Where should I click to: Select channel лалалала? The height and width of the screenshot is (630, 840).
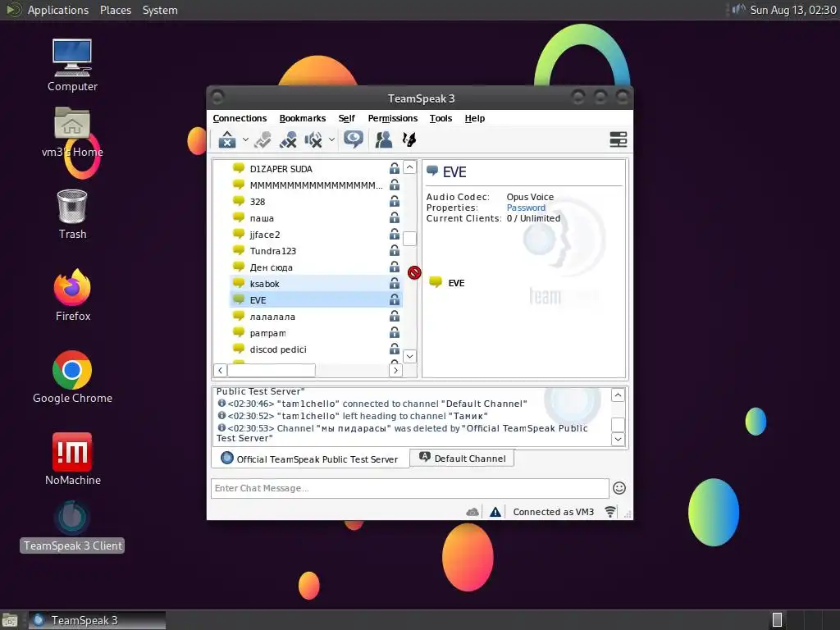tap(316, 317)
